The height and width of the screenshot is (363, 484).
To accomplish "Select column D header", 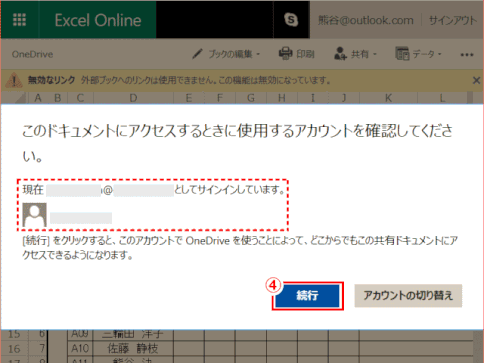I will pos(133,98).
